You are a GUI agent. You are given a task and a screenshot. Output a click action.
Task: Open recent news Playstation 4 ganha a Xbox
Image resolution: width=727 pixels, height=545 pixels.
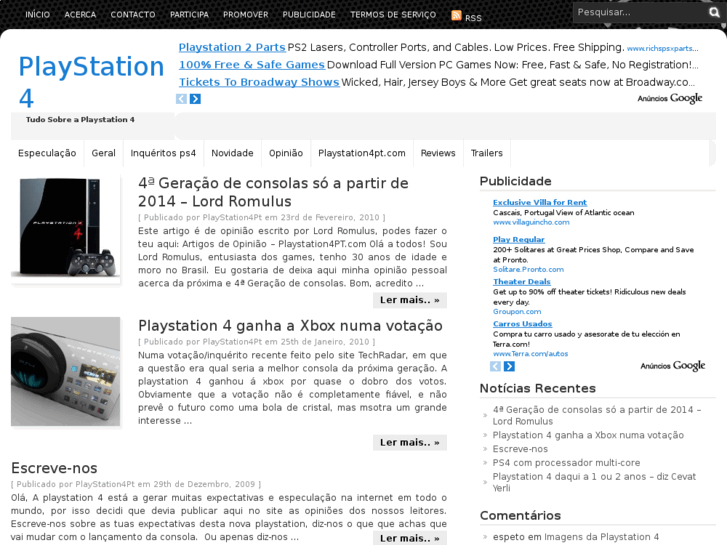(x=588, y=435)
